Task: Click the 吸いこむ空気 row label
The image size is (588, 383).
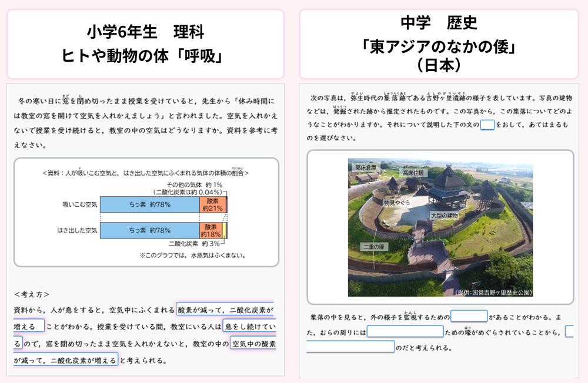Action: [79, 204]
